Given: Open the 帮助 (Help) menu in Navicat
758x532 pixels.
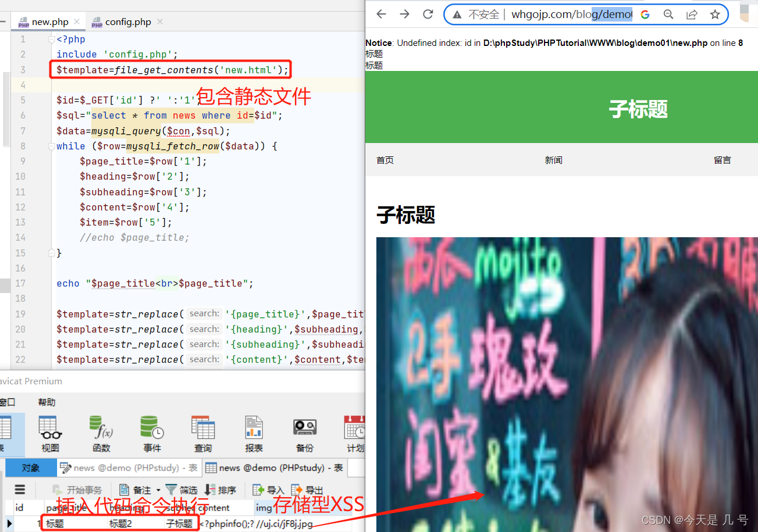Looking at the screenshot, I should point(47,402).
